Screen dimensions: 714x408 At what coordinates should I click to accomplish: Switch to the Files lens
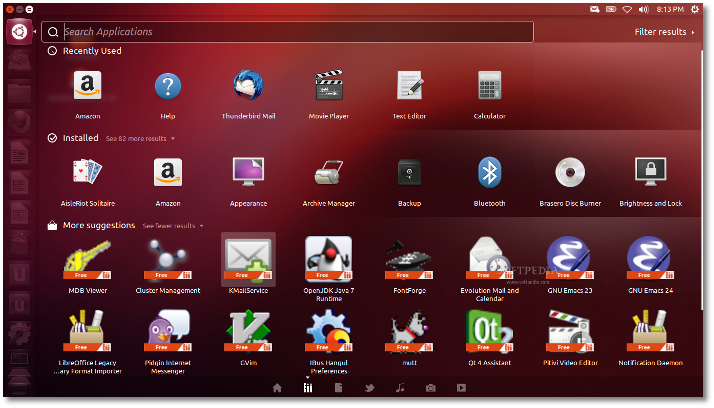pos(338,388)
